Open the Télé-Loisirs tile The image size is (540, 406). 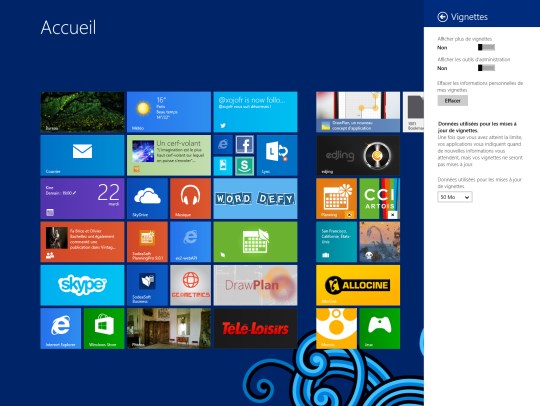255,329
